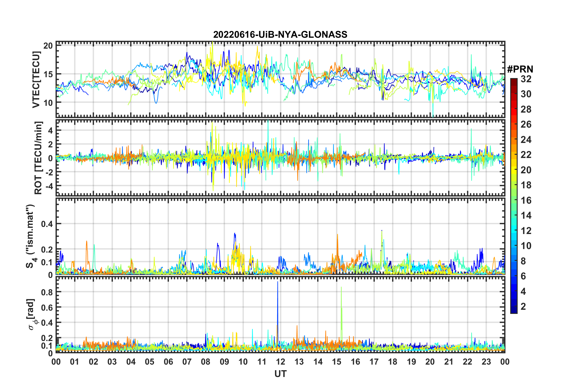561x392 pixels.
Task: Click the 10 tick on the VTEC axis
Action: [48, 103]
